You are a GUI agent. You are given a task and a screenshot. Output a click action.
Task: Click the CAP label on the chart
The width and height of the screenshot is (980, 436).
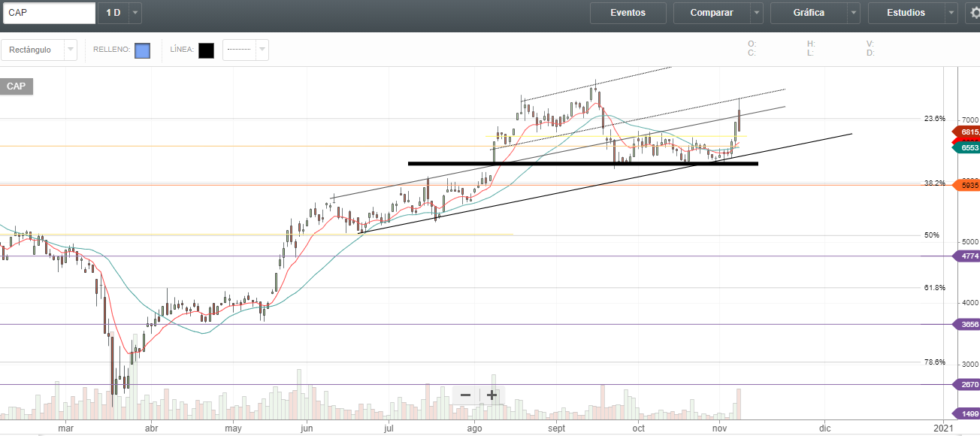(x=16, y=86)
